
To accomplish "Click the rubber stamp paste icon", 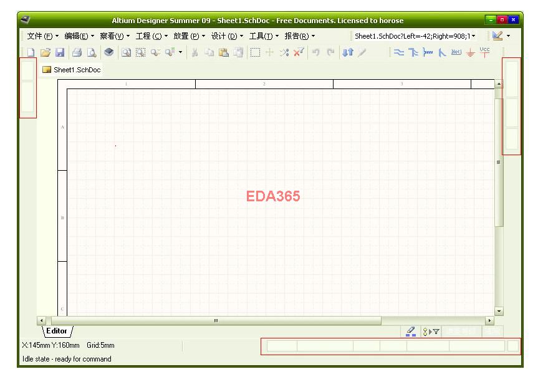I will 238,52.
